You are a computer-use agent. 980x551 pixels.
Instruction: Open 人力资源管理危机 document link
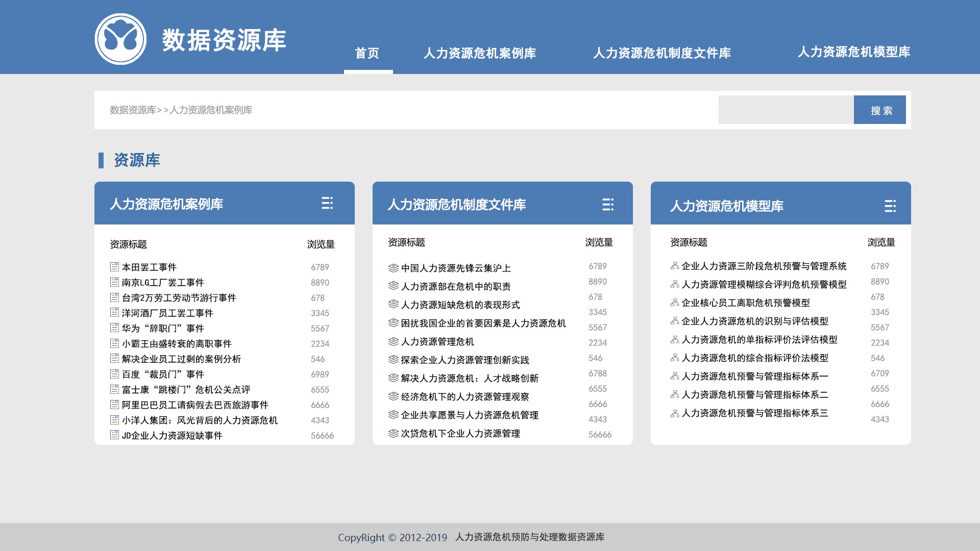click(437, 342)
